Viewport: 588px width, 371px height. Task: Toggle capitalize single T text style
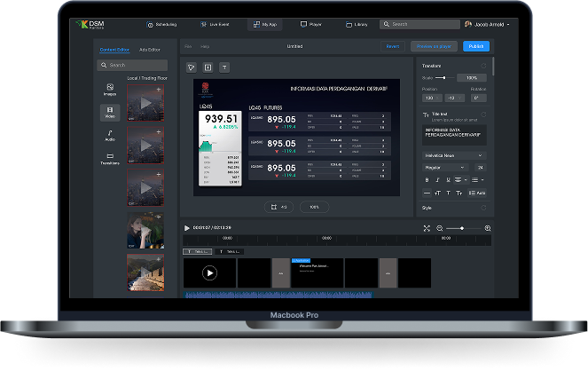[448, 193]
